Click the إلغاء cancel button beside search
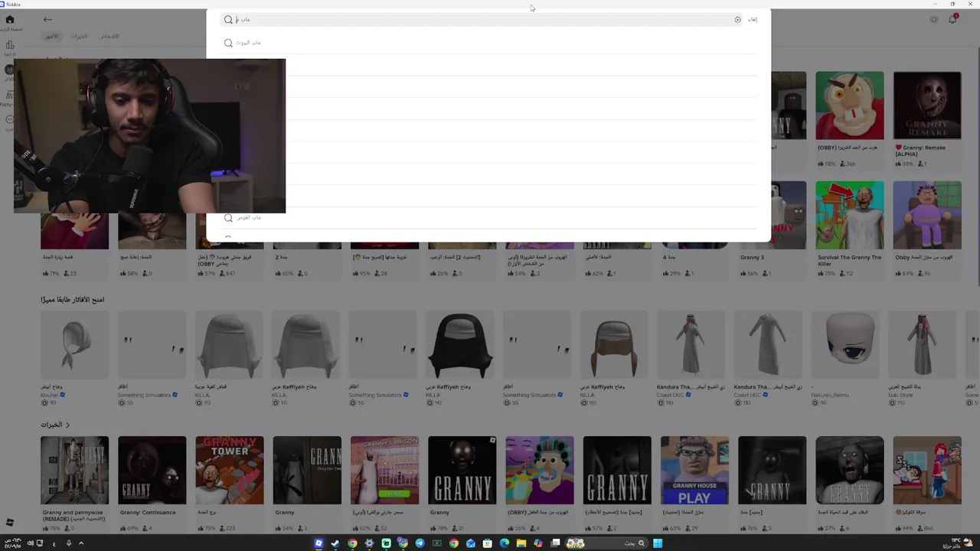The height and width of the screenshot is (551, 980). (x=753, y=20)
